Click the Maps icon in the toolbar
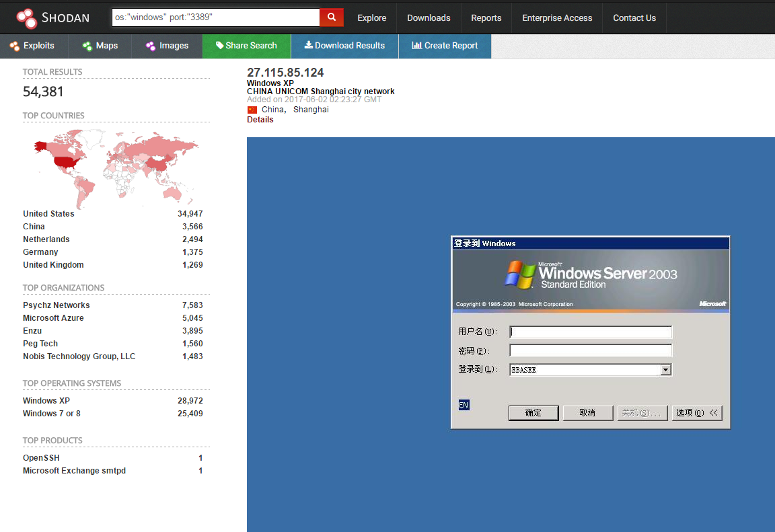Screen dimensions: 775x532 coord(87,46)
